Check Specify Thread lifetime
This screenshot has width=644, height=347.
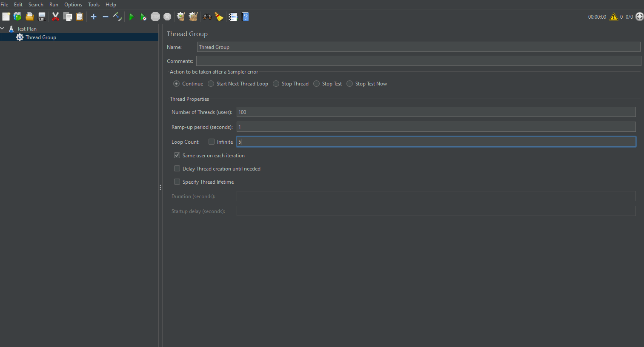click(177, 182)
